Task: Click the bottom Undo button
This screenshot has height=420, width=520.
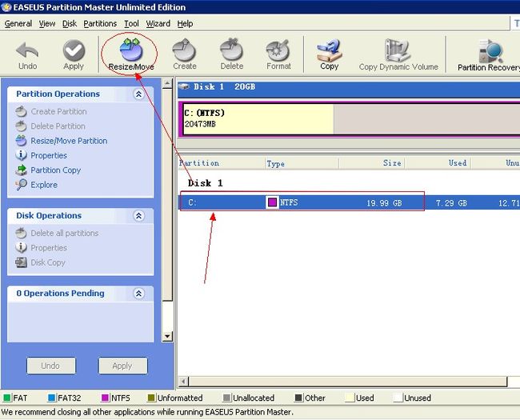Action: 51,366
